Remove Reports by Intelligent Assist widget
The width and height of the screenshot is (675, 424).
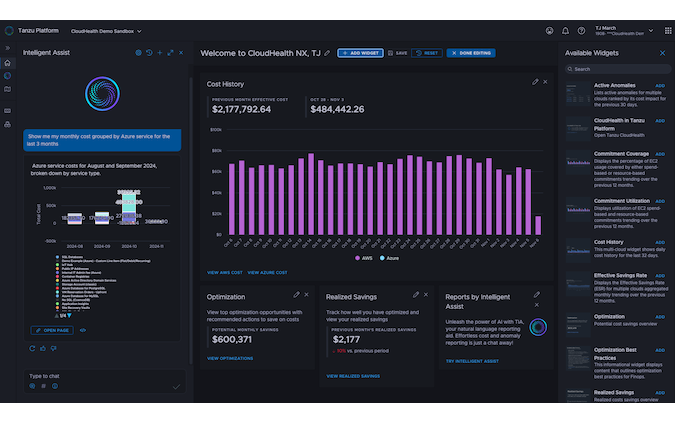pos(537,305)
